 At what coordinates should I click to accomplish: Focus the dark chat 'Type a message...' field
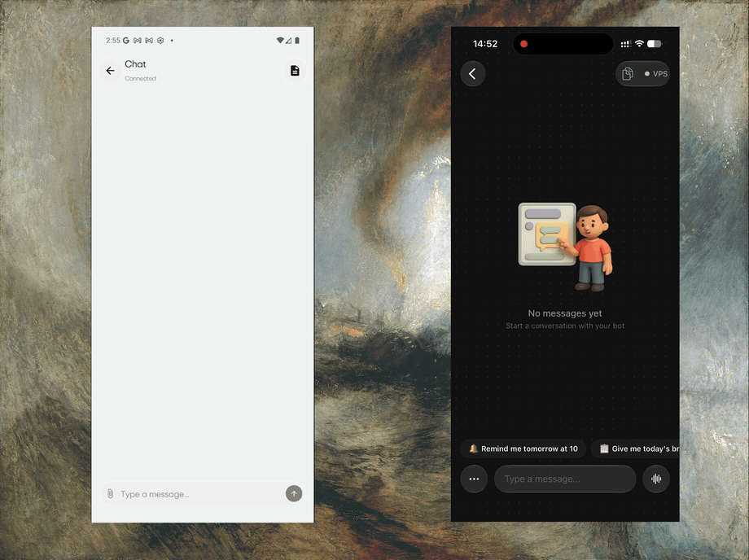point(565,479)
